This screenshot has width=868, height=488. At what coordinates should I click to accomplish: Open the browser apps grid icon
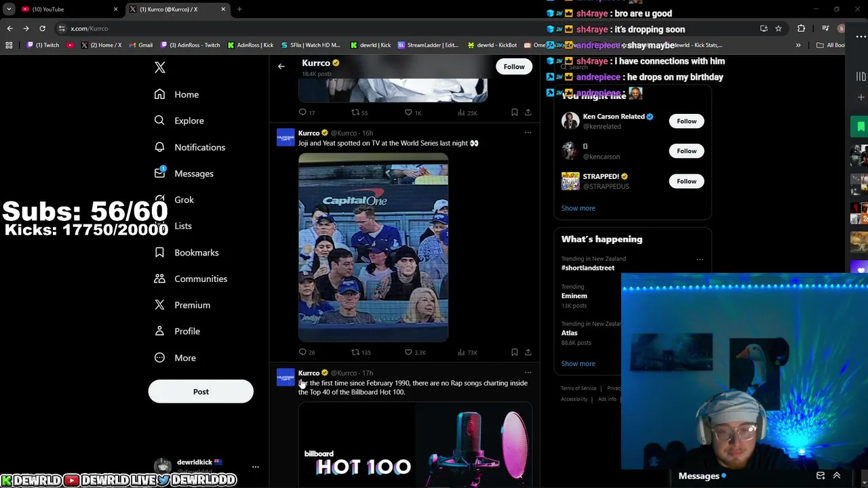9,45
